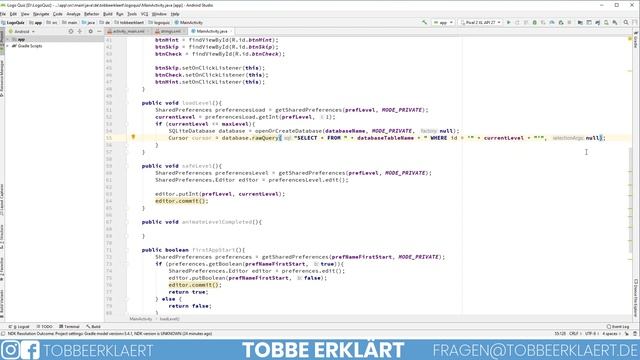Expand the Gradle Scripts tree node
The width and height of the screenshot is (640, 360).
pyautogui.click(x=8, y=46)
